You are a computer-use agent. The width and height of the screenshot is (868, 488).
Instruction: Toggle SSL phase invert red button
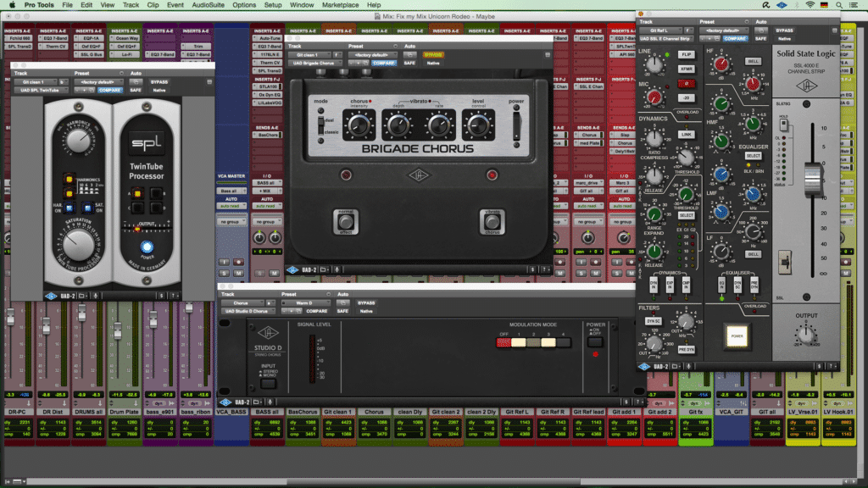click(687, 84)
